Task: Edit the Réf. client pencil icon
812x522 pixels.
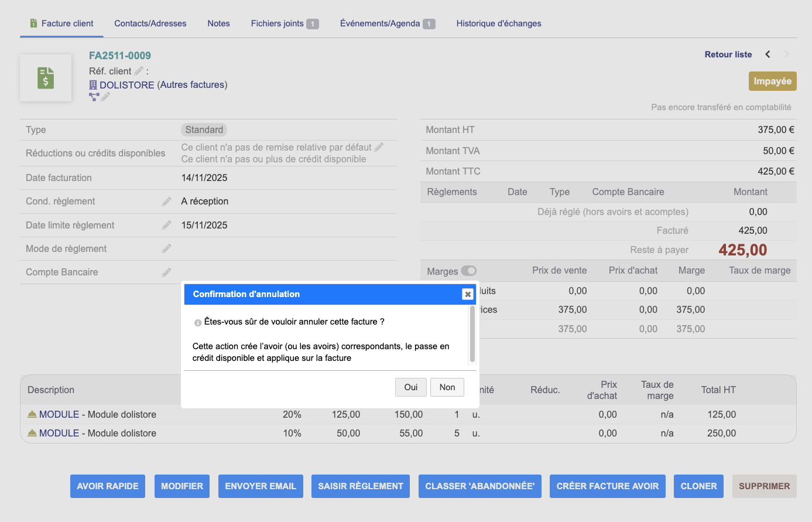Action: [139, 71]
